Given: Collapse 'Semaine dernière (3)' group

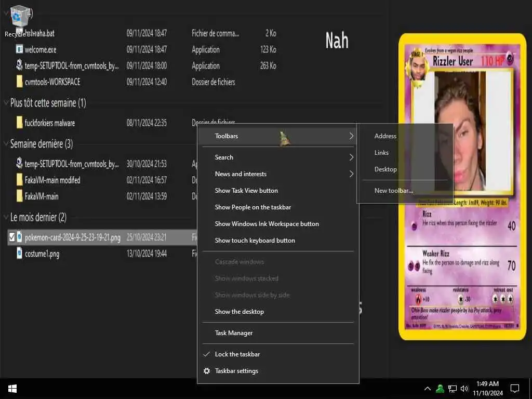Looking at the screenshot, I should pyautogui.click(x=6, y=143).
